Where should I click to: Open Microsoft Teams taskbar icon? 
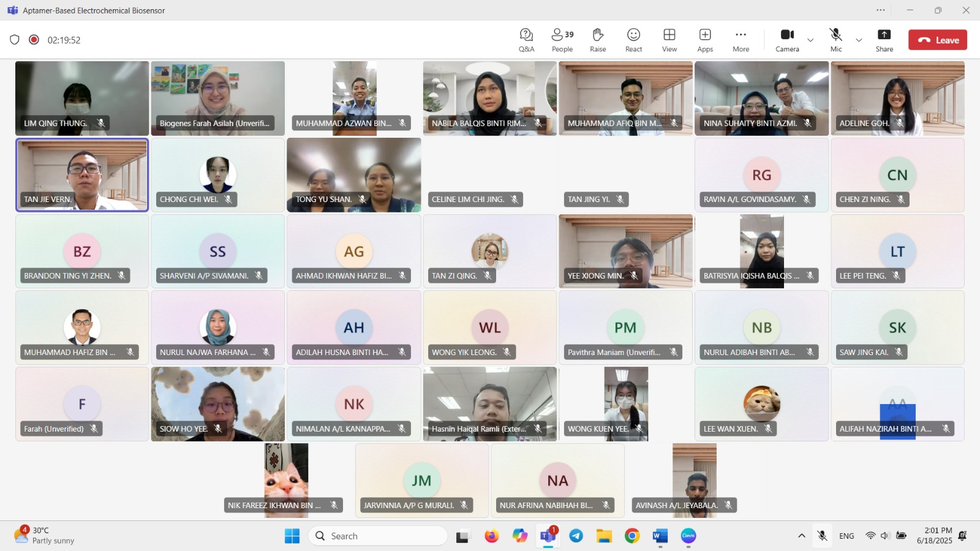(548, 536)
